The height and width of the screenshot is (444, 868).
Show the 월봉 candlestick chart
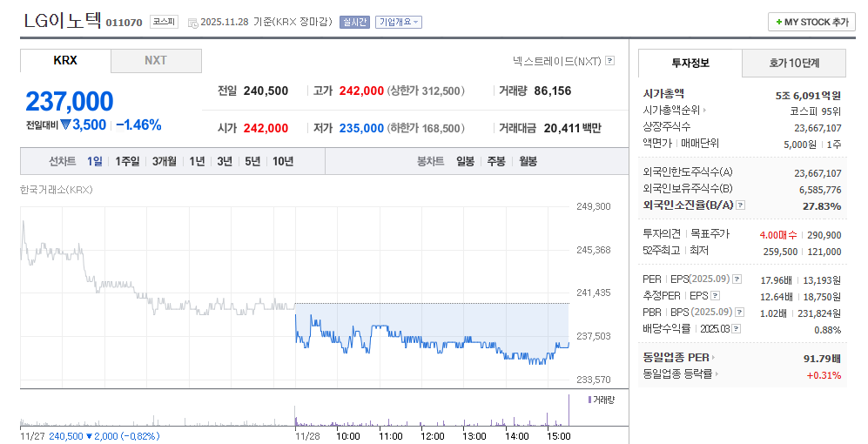coord(528,162)
